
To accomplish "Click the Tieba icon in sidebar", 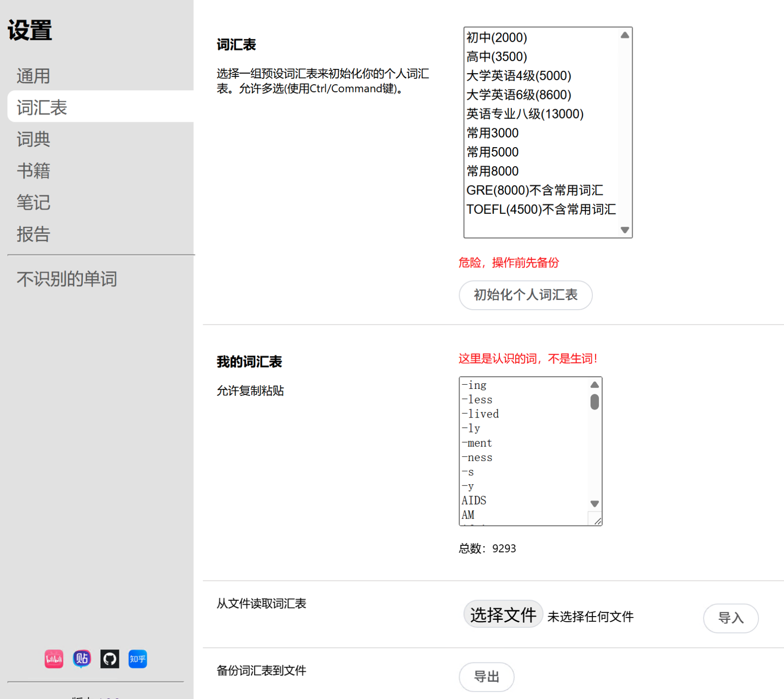I will pyautogui.click(x=82, y=659).
